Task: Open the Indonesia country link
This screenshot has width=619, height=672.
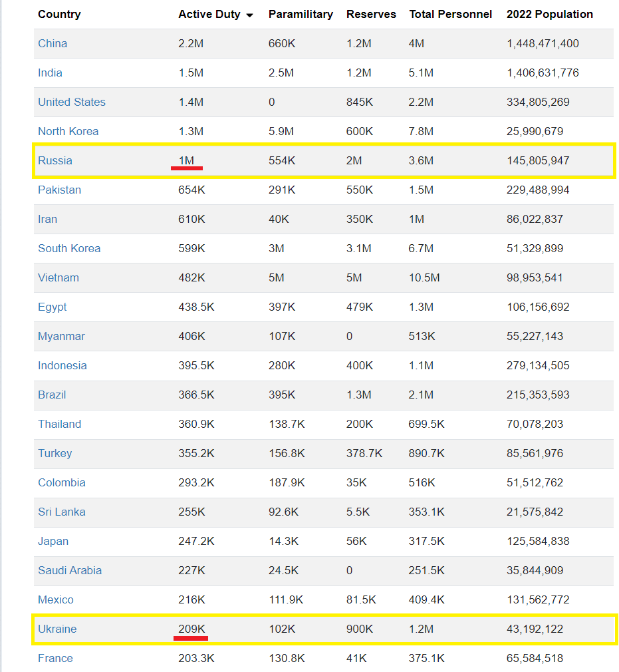Action: click(x=62, y=365)
